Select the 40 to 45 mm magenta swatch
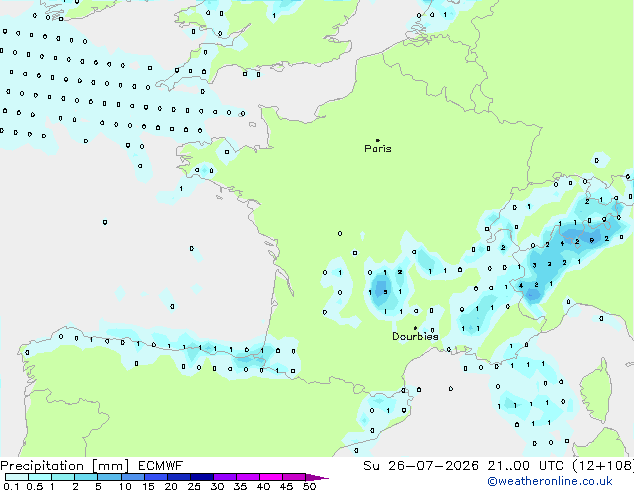Image resolution: width=634 pixels, height=490 pixels. [271, 477]
